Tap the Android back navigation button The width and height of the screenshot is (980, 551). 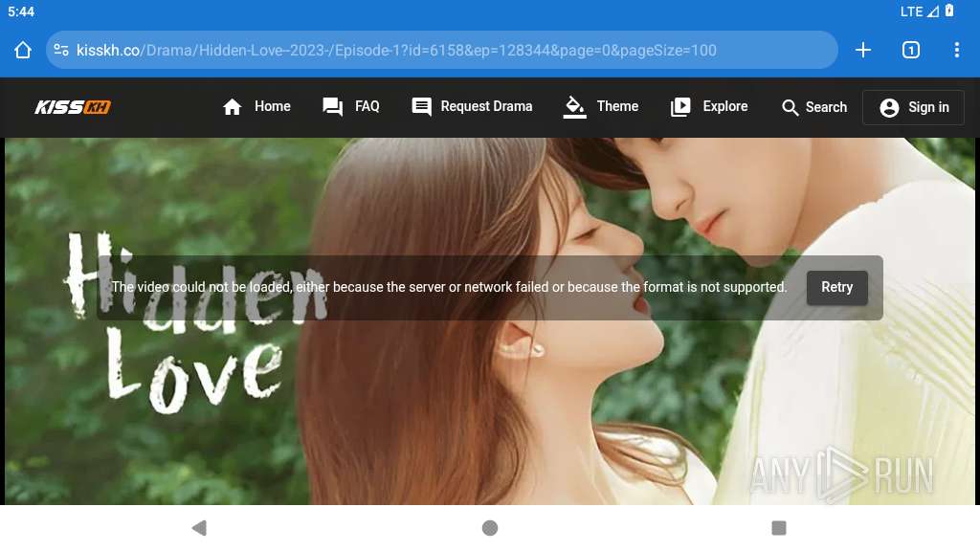pyautogui.click(x=199, y=528)
